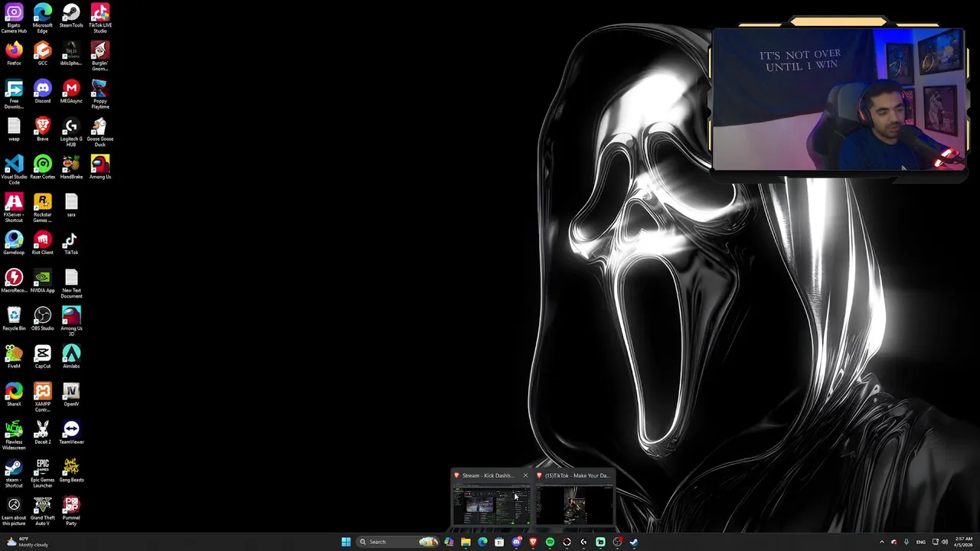
Task: Select the ShareX desktop icon
Action: click(14, 394)
